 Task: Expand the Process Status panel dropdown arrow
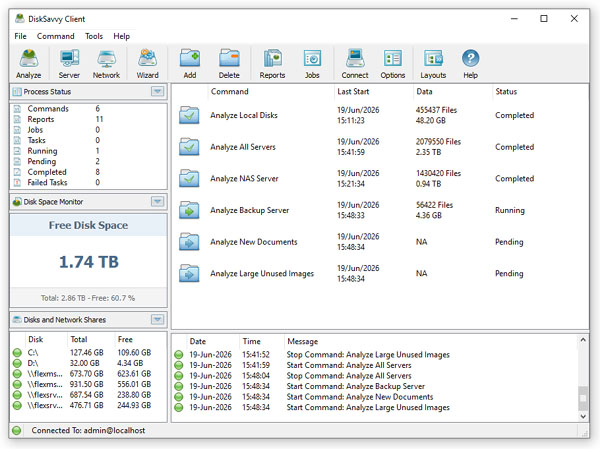pos(157,91)
